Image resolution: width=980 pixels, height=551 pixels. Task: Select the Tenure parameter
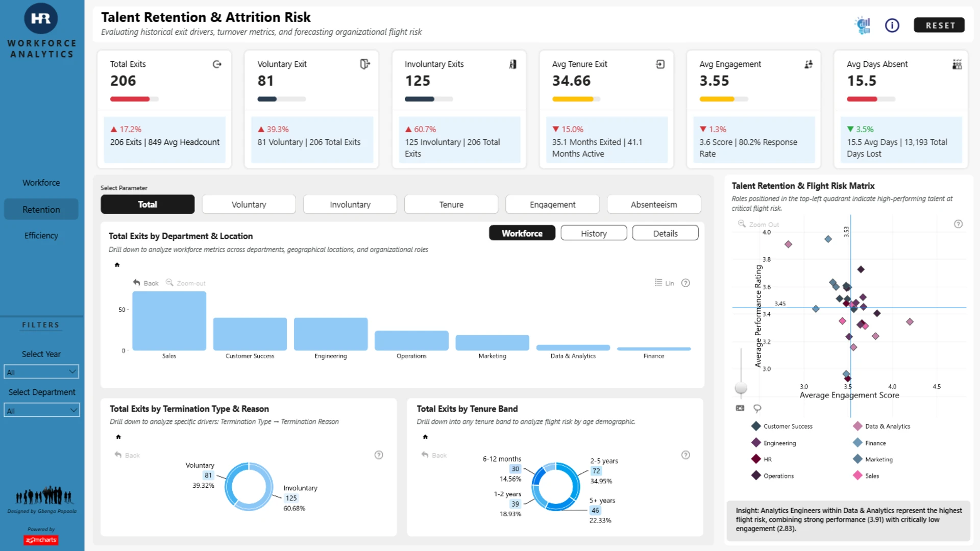click(x=451, y=204)
